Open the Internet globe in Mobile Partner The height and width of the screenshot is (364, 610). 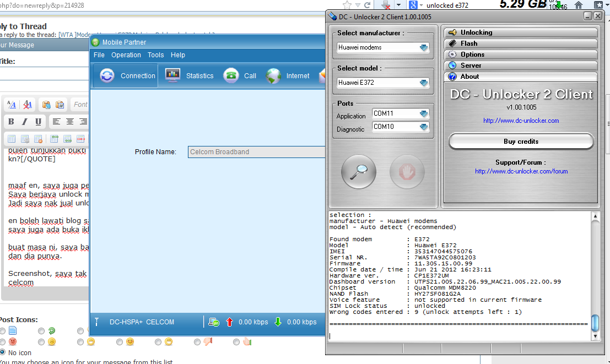(x=288, y=76)
